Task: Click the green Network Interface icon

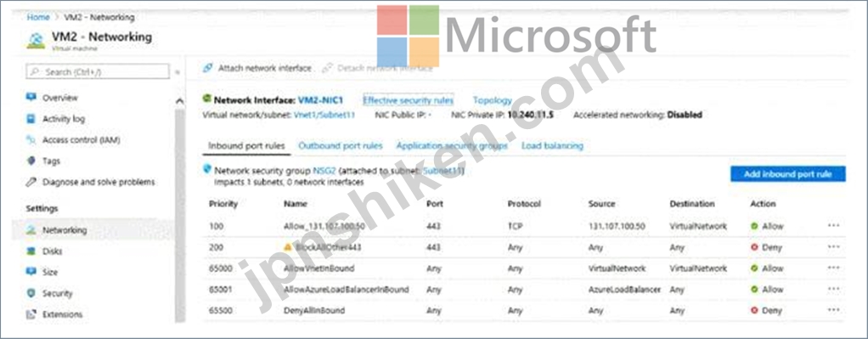Action: (x=207, y=99)
